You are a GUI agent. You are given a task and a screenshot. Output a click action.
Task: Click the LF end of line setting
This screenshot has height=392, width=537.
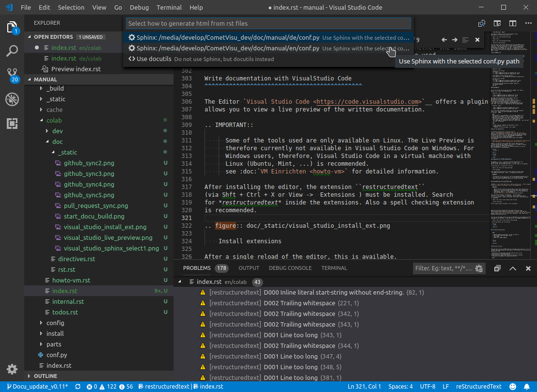tap(445, 387)
